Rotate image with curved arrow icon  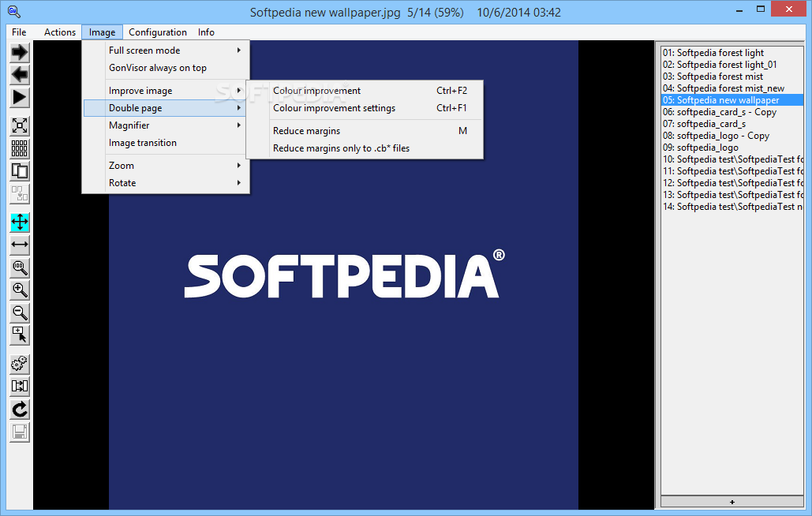20,409
